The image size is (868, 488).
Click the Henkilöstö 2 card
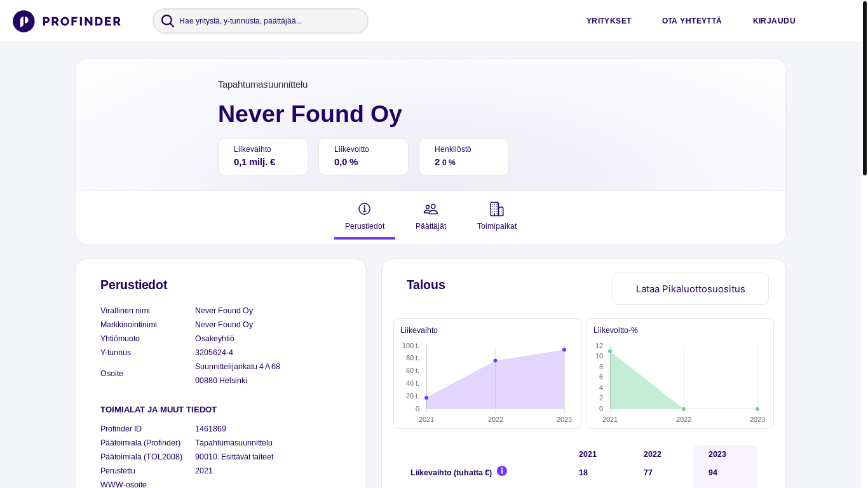coord(464,156)
